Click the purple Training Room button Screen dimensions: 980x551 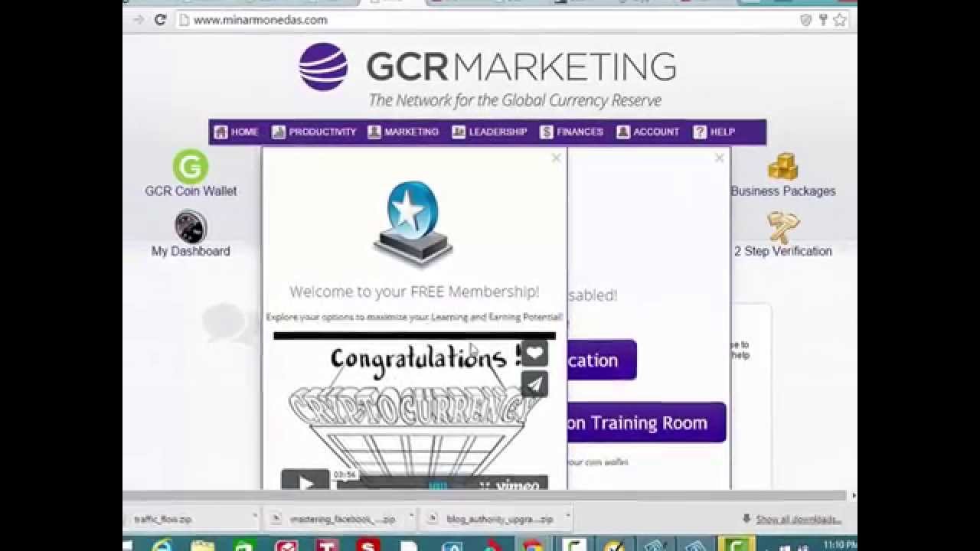pyautogui.click(x=647, y=422)
